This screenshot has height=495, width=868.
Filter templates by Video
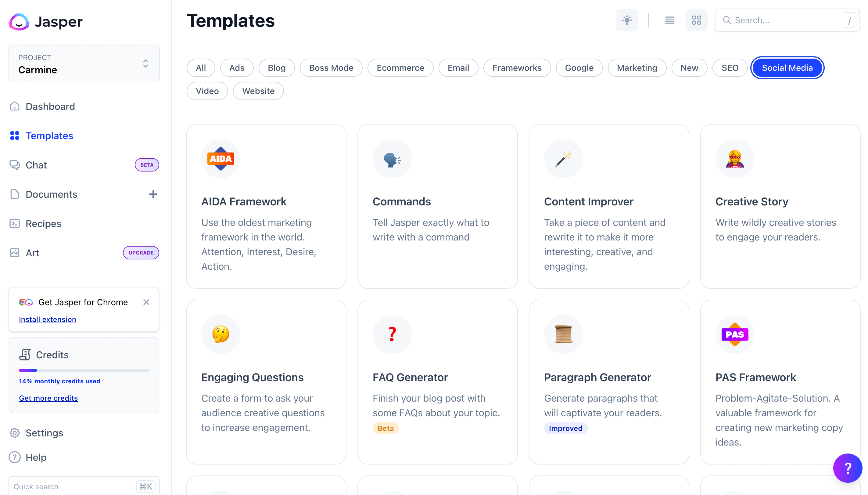[x=207, y=91]
